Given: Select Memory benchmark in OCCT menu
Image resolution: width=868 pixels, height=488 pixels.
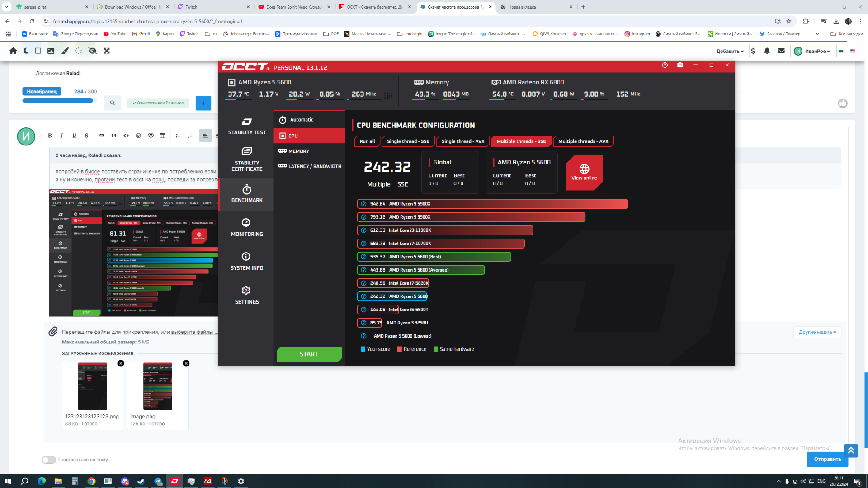Looking at the screenshot, I should click(x=309, y=151).
